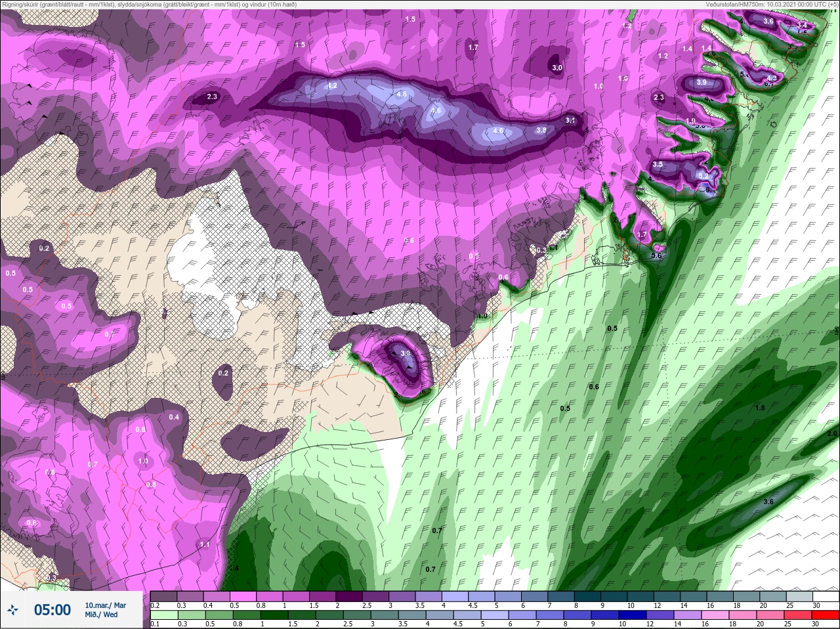Viewport: 840px width, 629px height.
Task: Click the 3.4 value at the top-right corner
Action: tap(802, 26)
